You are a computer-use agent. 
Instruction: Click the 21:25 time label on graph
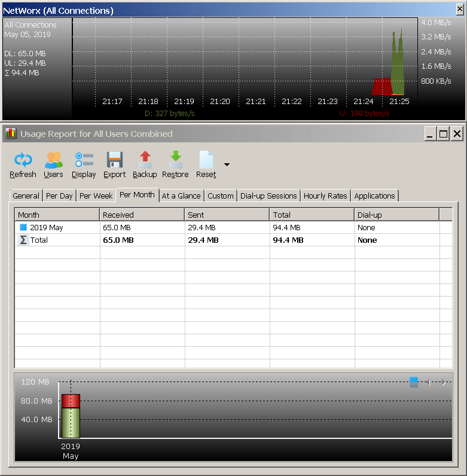(399, 102)
